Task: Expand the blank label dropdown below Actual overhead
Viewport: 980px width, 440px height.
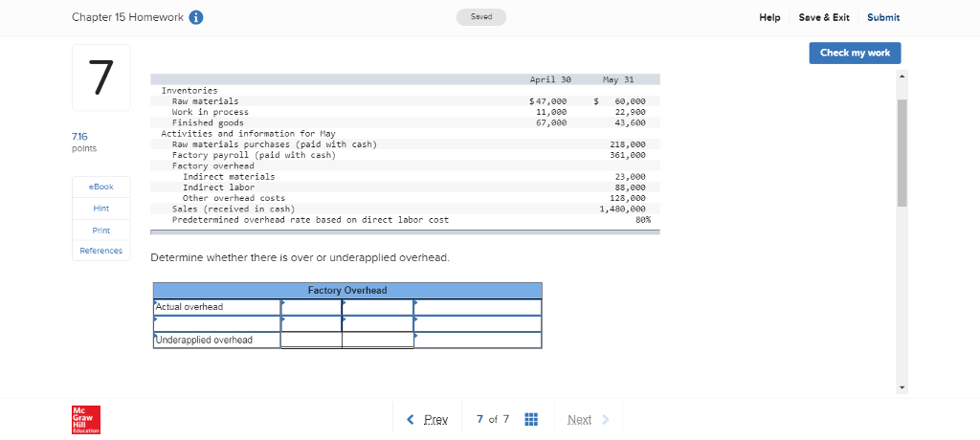Action: coord(216,323)
